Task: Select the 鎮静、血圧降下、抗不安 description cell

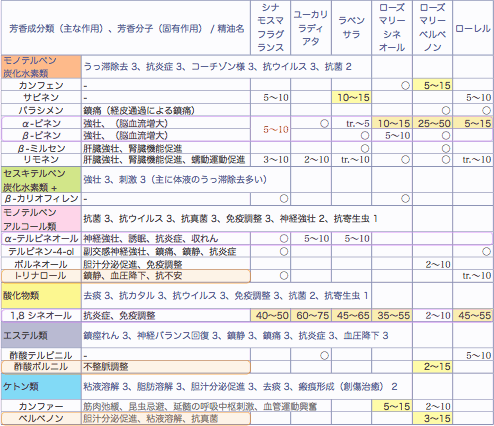Action: click(x=166, y=276)
